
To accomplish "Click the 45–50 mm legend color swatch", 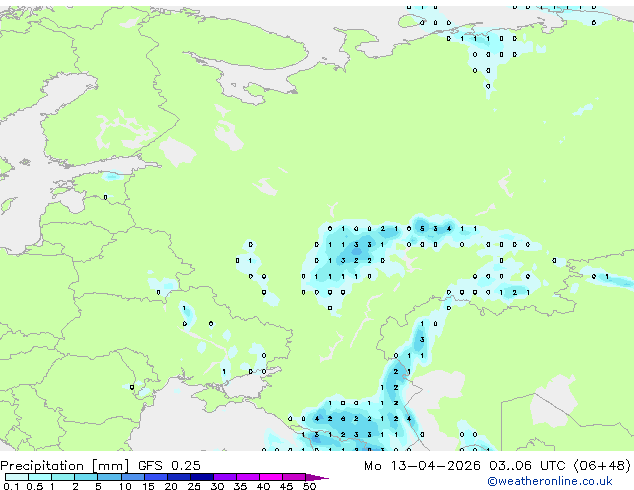I will [294, 477].
